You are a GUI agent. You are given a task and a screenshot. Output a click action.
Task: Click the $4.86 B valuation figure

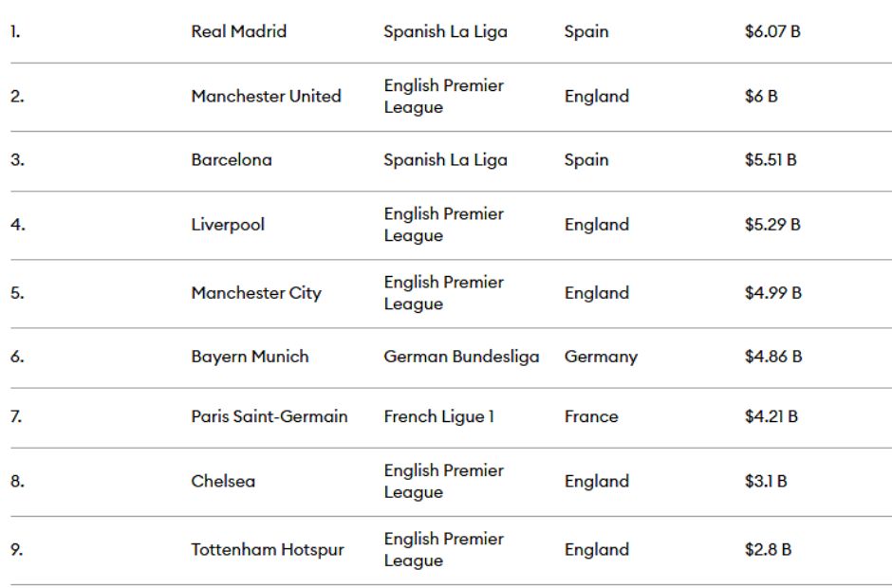[773, 357]
